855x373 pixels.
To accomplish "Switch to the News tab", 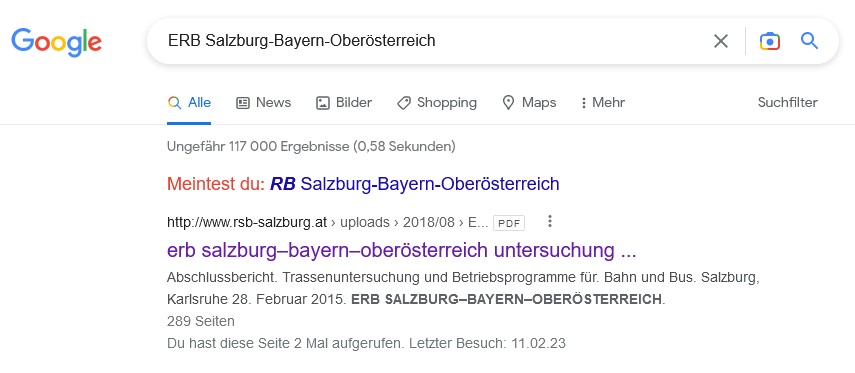I will click(x=263, y=103).
